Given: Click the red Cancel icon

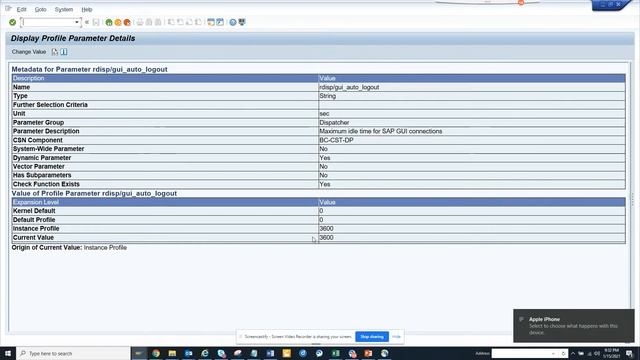Looking at the screenshot, I should [x=127, y=22].
